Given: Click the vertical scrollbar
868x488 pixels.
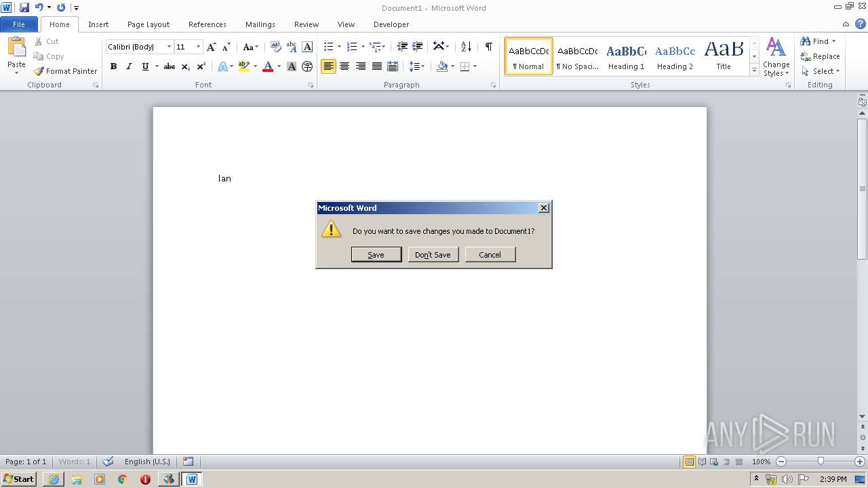Looking at the screenshot, I should (x=863, y=188).
